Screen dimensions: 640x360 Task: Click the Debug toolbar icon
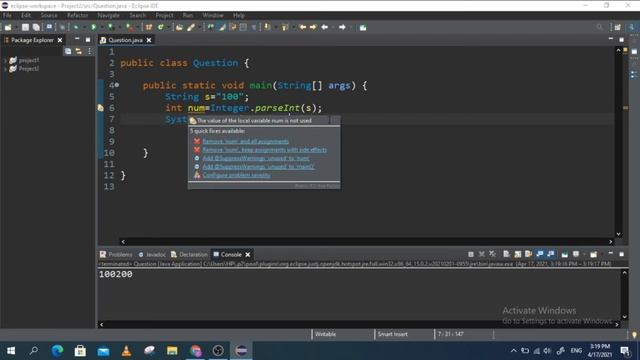tap(76, 27)
